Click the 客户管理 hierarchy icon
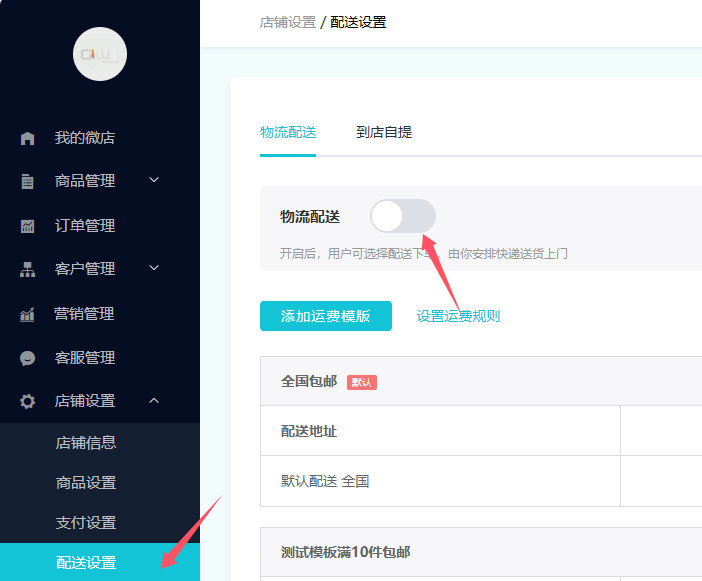This screenshot has width=702, height=581. (x=27, y=269)
